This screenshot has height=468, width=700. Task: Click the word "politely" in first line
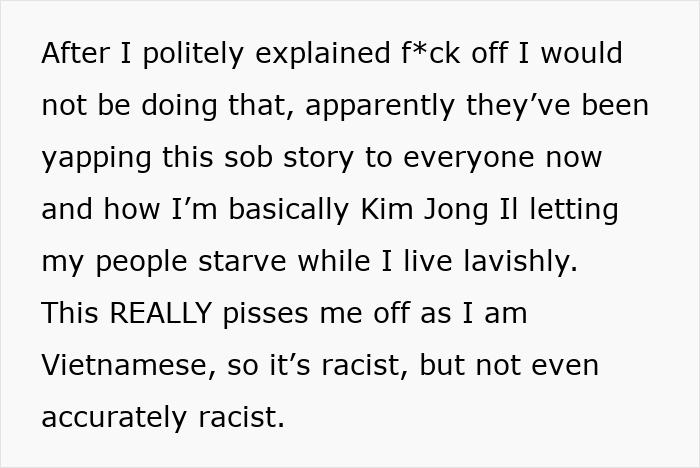193,54
